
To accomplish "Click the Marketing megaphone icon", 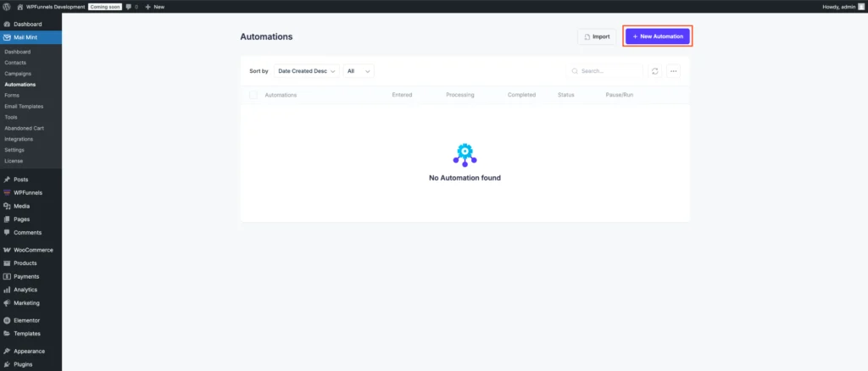I will 7,303.
